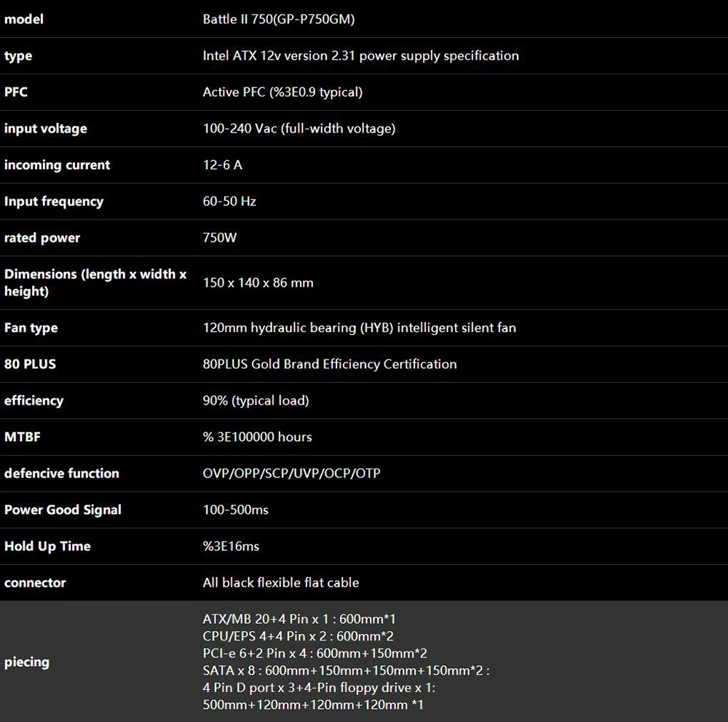
Task: Select the Intel ATX 12v specification text
Action: point(360,56)
